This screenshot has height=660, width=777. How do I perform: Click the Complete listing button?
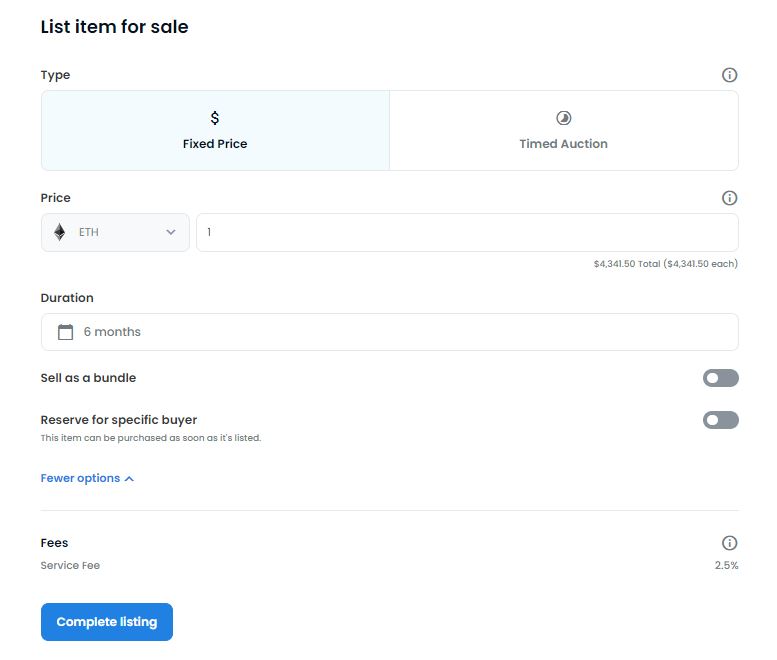click(x=107, y=622)
